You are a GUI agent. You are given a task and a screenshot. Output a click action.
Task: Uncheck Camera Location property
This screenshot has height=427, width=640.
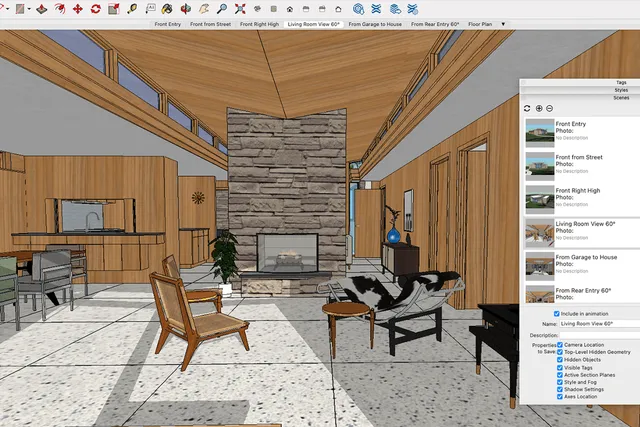point(560,345)
